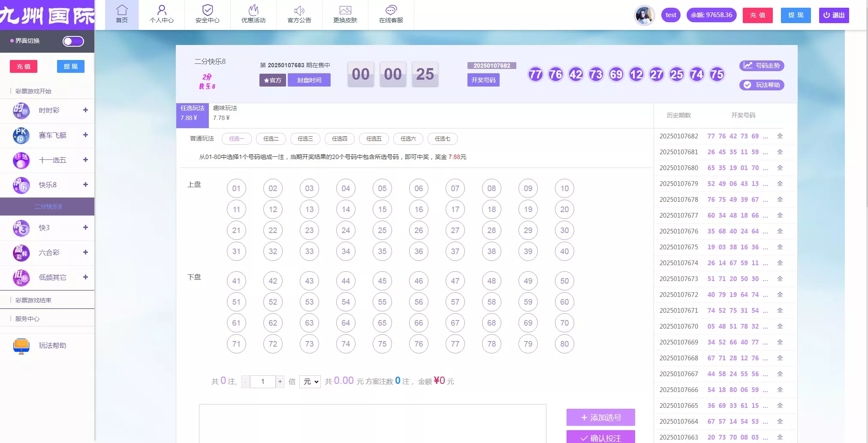Viewport: 868px width, 443px height.
Task: Click the home icon in top navigation
Action: pyautogui.click(x=122, y=10)
